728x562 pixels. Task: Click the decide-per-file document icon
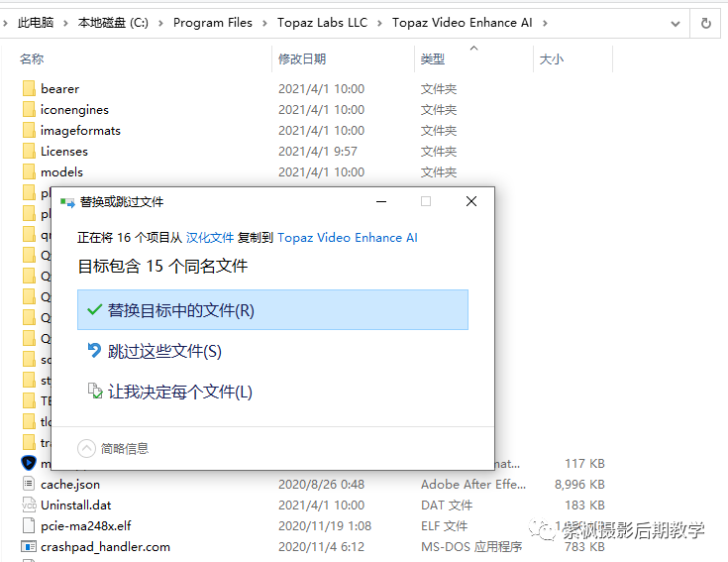pos(95,391)
